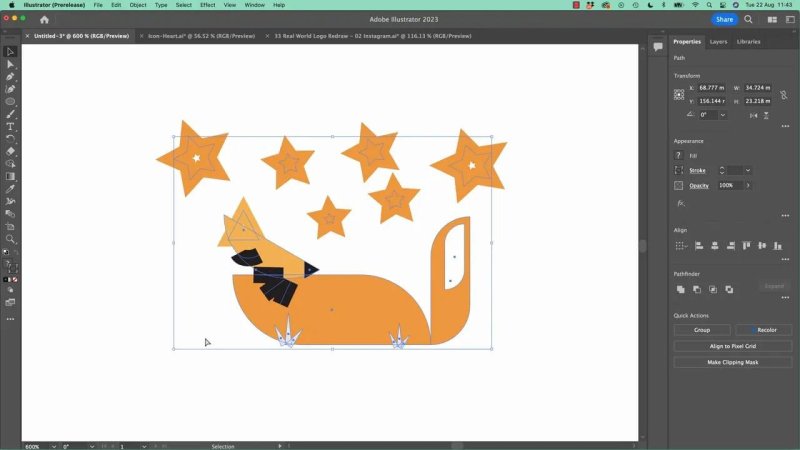Select the Paintbrush tool

tap(10, 114)
